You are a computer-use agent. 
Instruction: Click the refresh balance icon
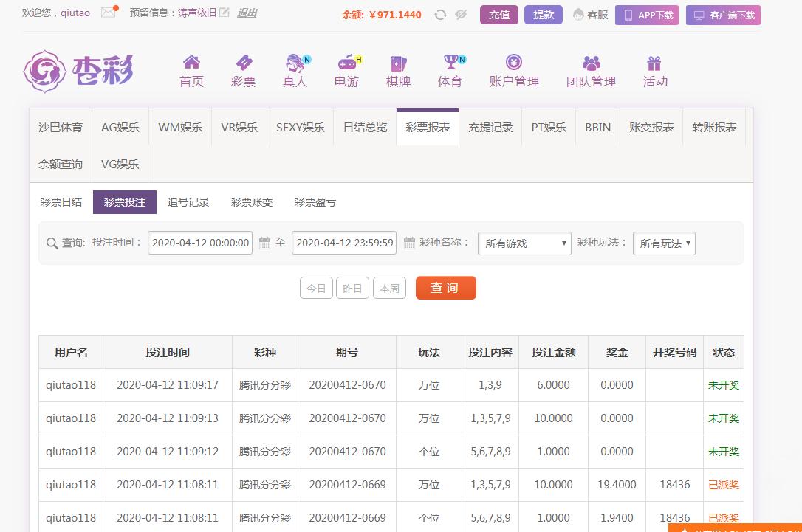click(440, 15)
